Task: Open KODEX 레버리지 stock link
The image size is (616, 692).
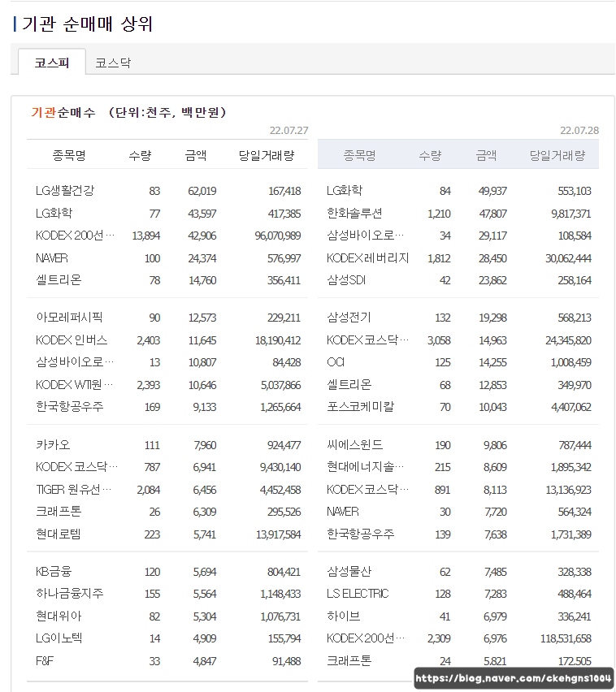Action: coord(367,258)
